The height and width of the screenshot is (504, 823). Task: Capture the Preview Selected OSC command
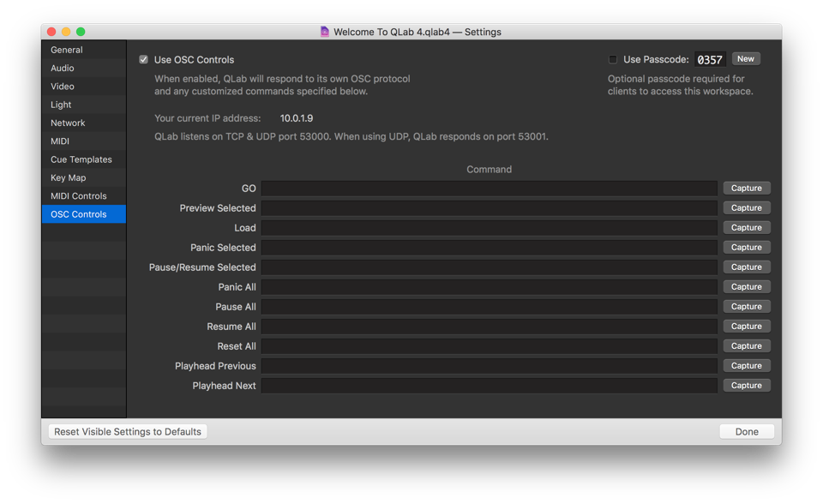[x=746, y=208]
